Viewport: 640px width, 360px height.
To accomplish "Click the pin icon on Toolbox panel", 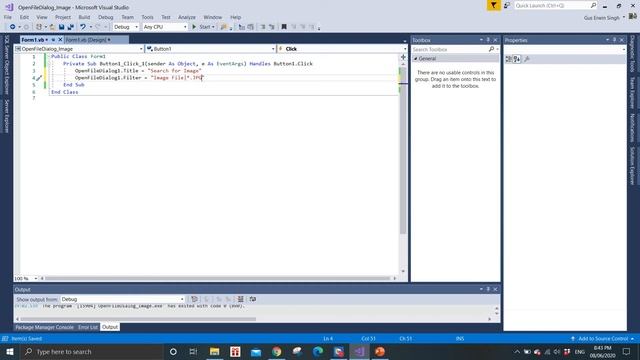I will [x=488, y=40].
